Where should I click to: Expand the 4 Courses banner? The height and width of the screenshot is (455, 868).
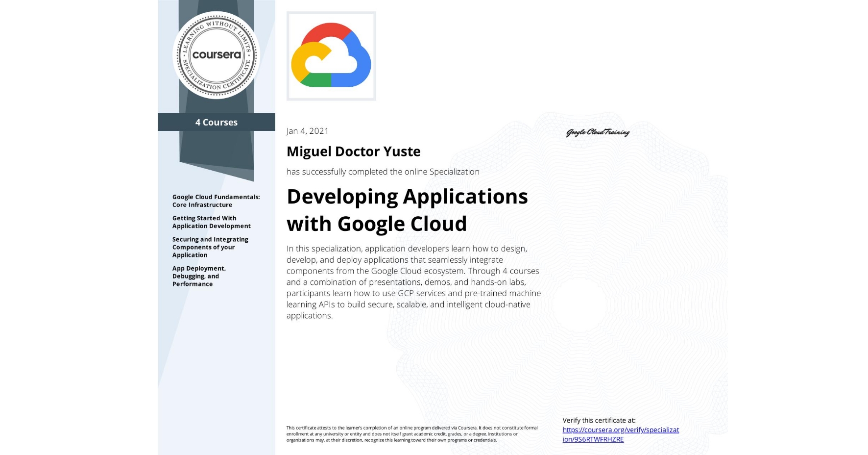coord(217,122)
